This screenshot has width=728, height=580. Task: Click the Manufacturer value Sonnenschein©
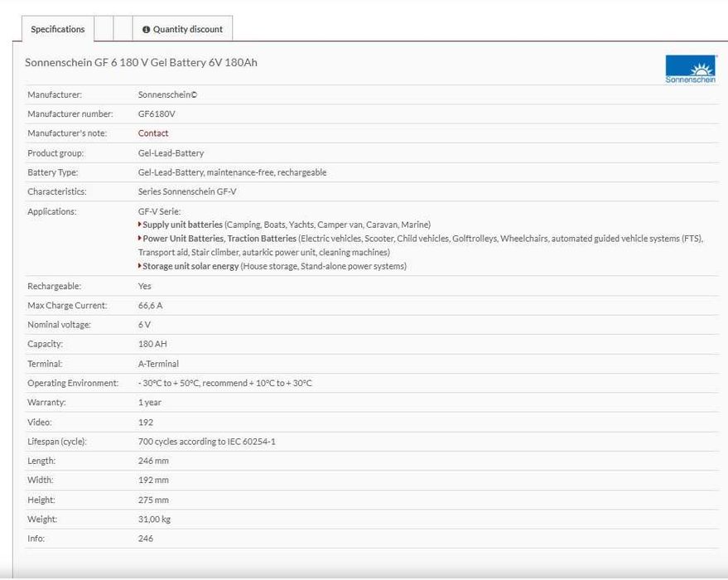click(x=167, y=94)
